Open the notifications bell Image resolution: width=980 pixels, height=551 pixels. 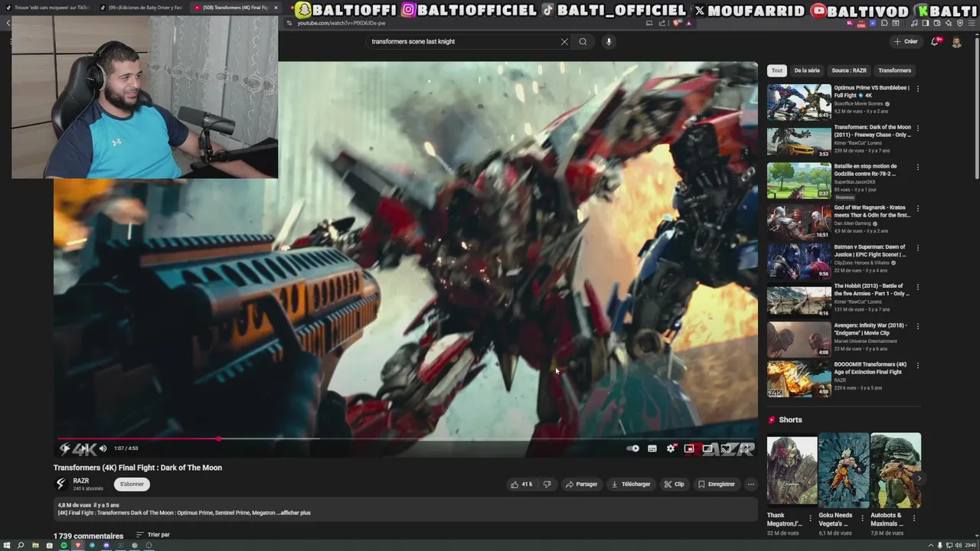tap(935, 41)
